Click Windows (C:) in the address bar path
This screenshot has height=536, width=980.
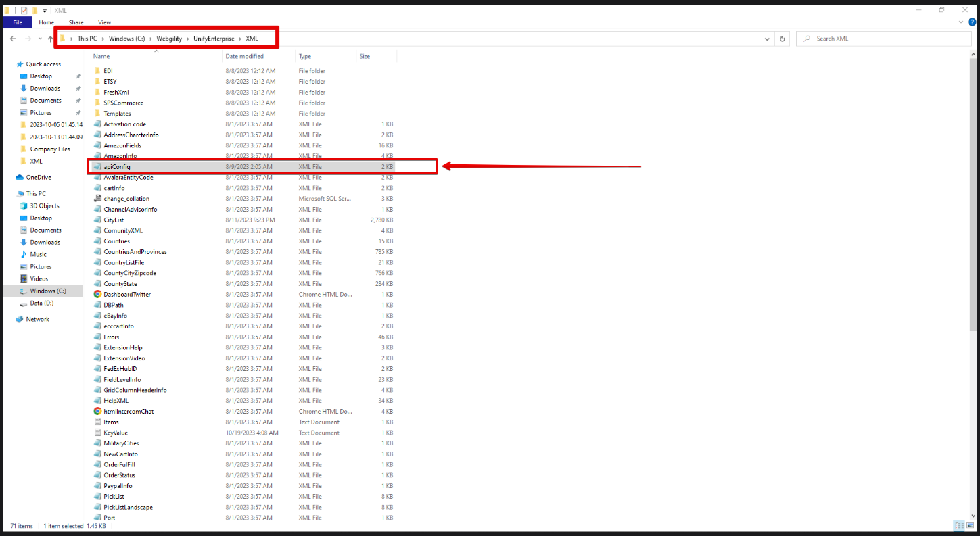pyautogui.click(x=127, y=39)
